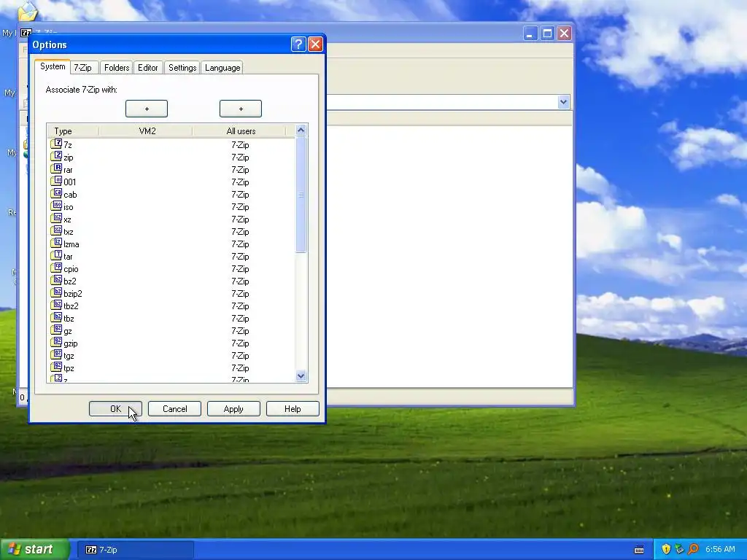Click the file type list scrollbar thumb

point(301,194)
